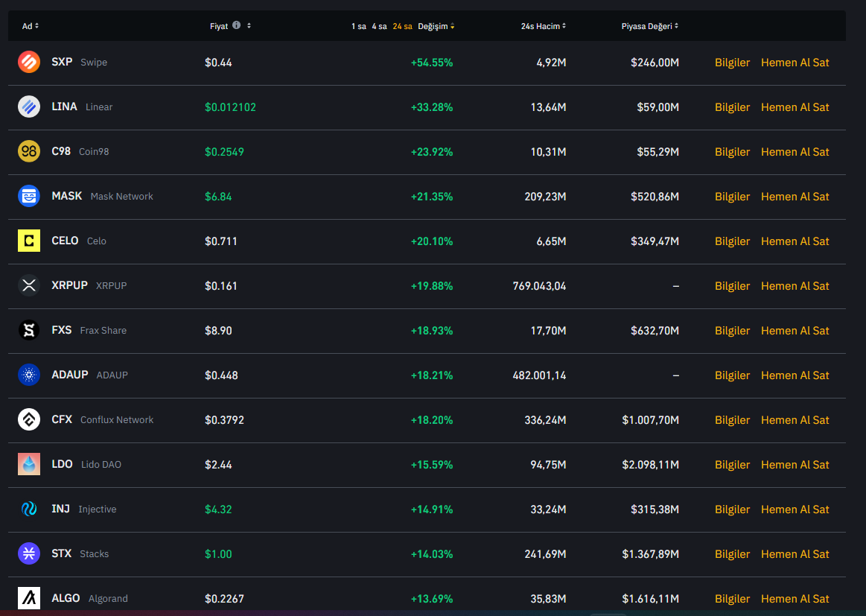The height and width of the screenshot is (616, 866).
Task: Click the CELO yellow square logo
Action: click(29, 241)
